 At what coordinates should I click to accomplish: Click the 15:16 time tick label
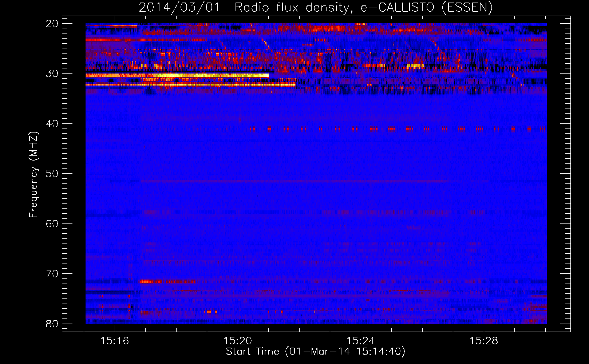pyautogui.click(x=115, y=341)
